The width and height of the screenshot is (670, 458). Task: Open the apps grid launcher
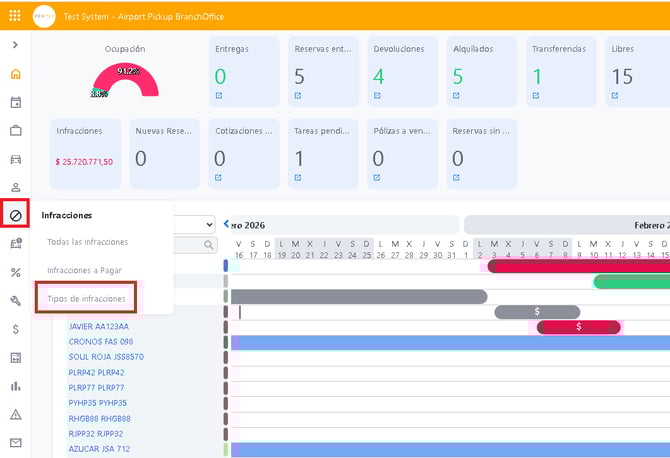[x=15, y=16]
